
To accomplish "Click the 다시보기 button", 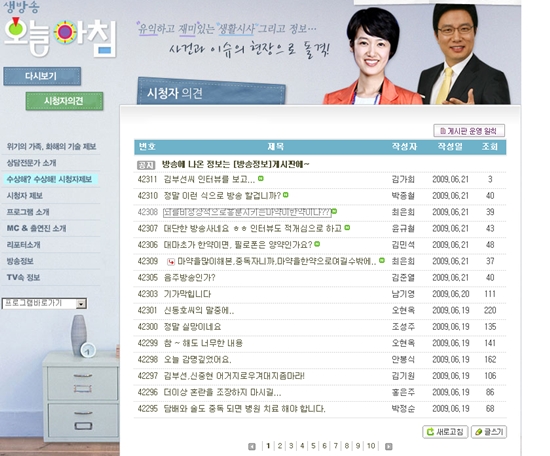I will [x=42, y=76].
